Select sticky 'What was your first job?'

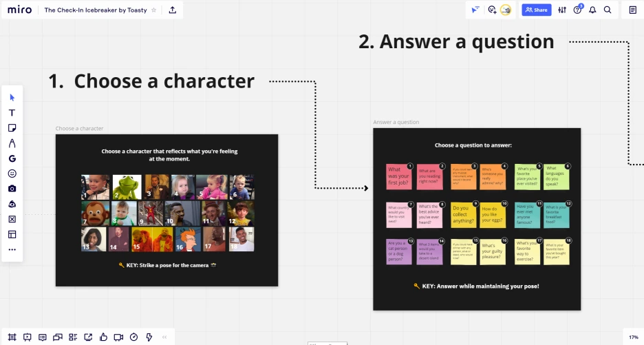(399, 176)
